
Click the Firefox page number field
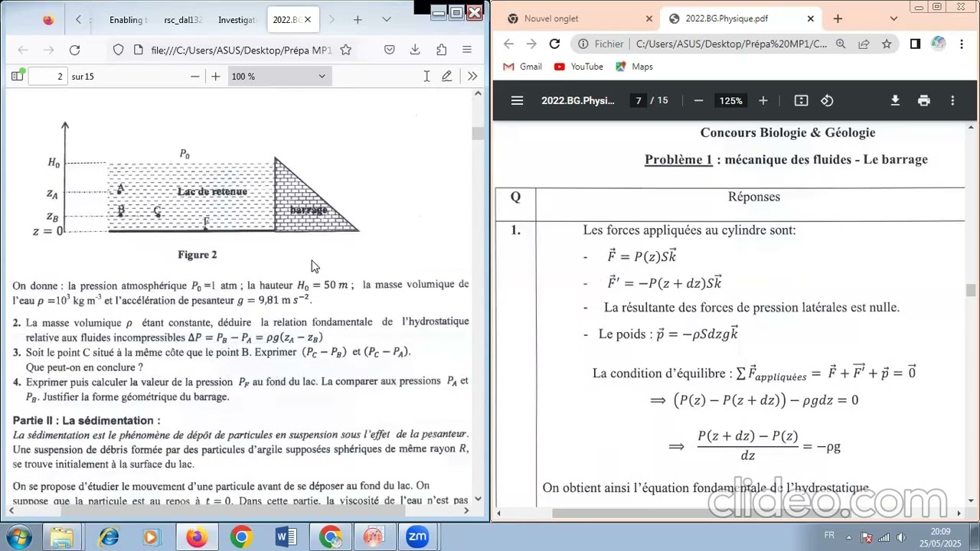47,77
